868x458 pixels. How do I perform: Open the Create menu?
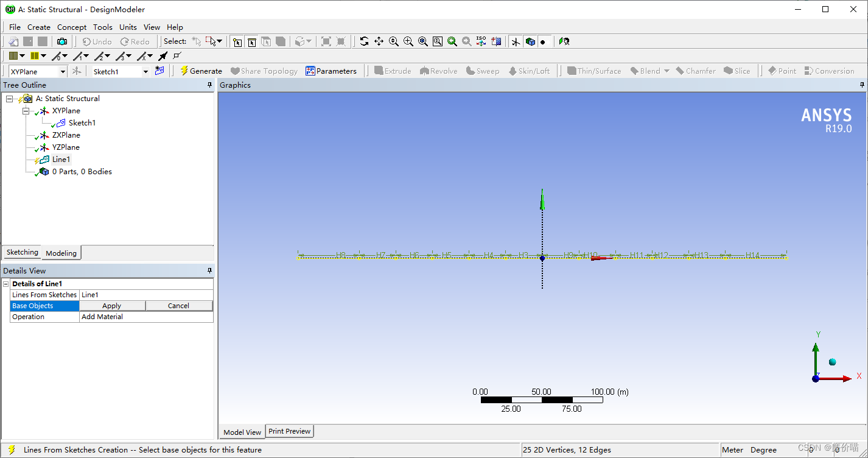[x=39, y=27]
